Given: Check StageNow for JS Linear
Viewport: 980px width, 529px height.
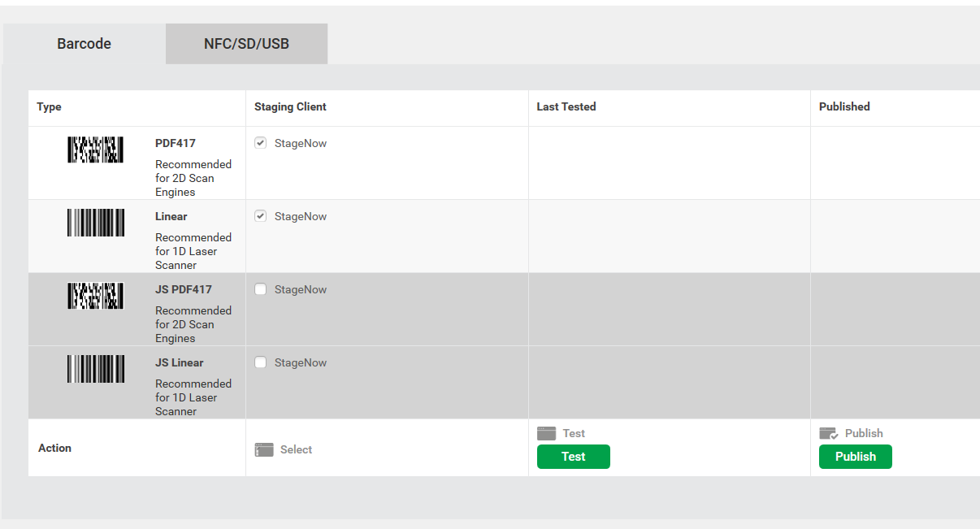Looking at the screenshot, I should pos(260,362).
